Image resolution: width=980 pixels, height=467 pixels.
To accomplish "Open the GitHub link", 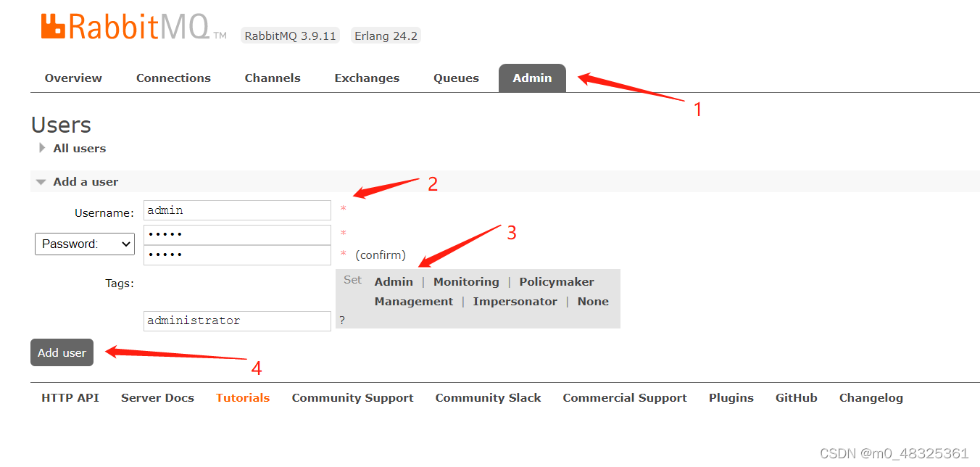I will pyautogui.click(x=796, y=397).
